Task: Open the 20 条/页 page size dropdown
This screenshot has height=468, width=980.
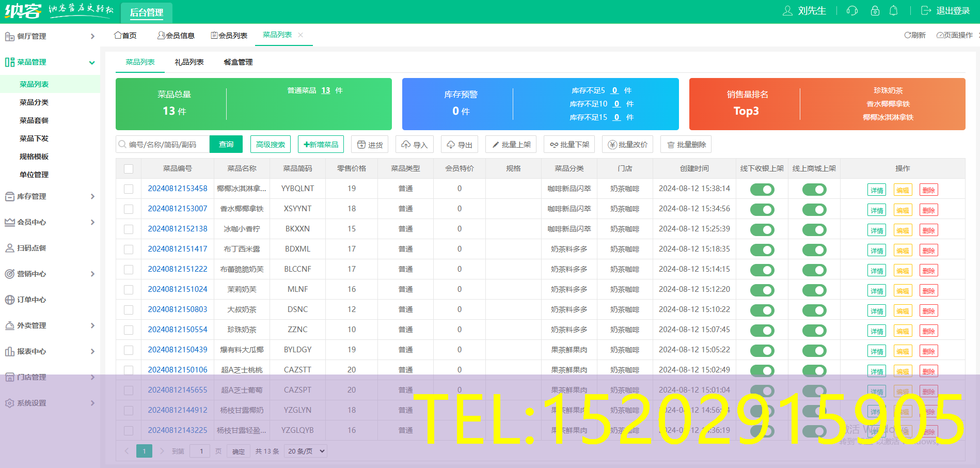Action: pos(306,451)
